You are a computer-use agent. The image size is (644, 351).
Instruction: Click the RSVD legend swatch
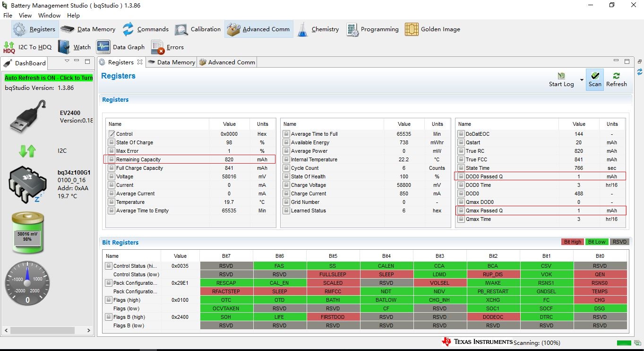click(x=619, y=242)
